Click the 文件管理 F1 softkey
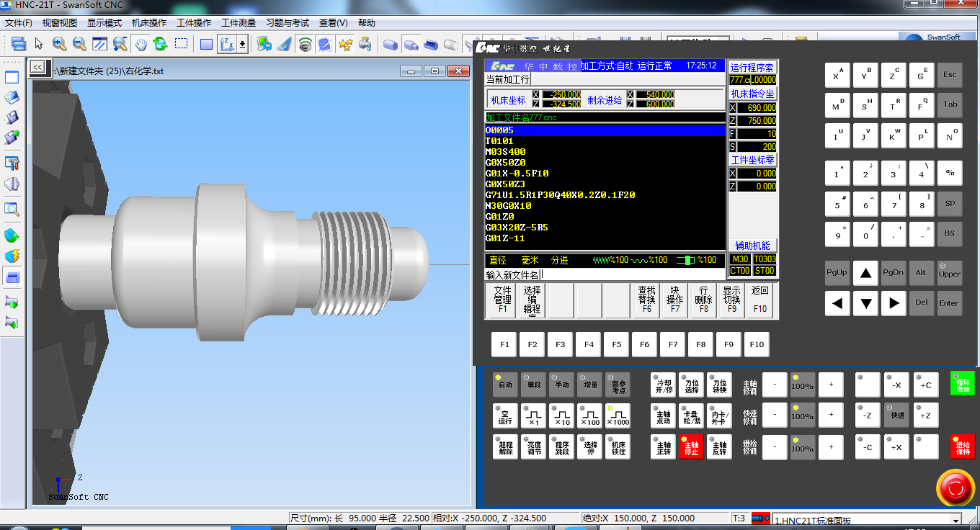980x530 pixels. coord(502,300)
